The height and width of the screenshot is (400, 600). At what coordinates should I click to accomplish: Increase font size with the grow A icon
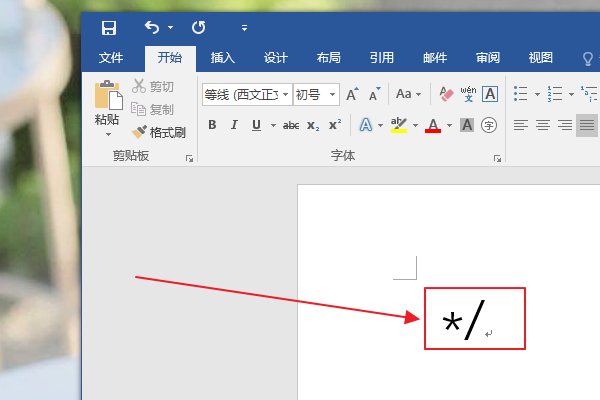click(x=352, y=94)
